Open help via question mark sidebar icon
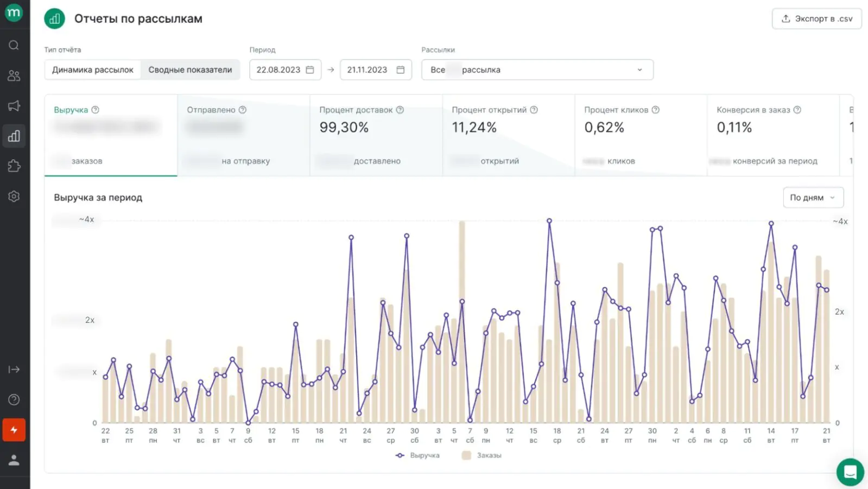 (14, 400)
